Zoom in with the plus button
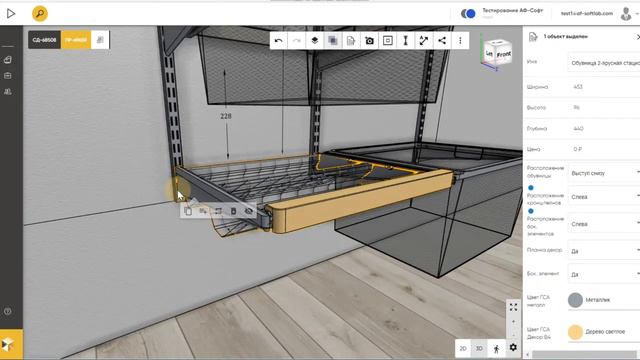640x360 pixels. (x=513, y=322)
